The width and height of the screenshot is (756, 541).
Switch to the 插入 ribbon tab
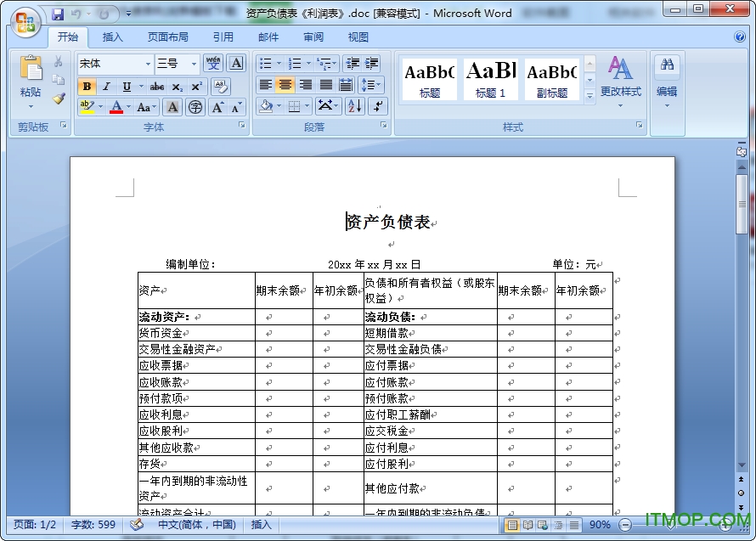point(115,37)
